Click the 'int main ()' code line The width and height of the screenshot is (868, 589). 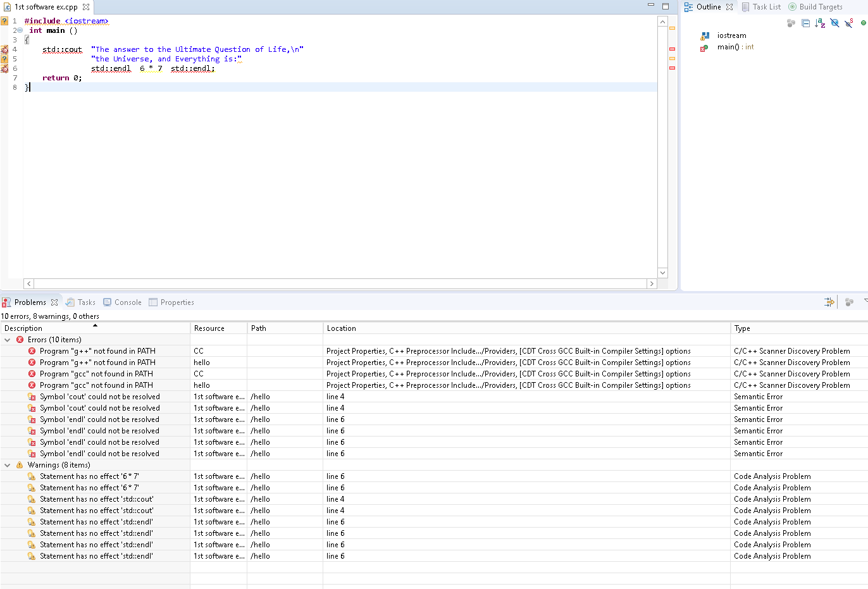53,30
